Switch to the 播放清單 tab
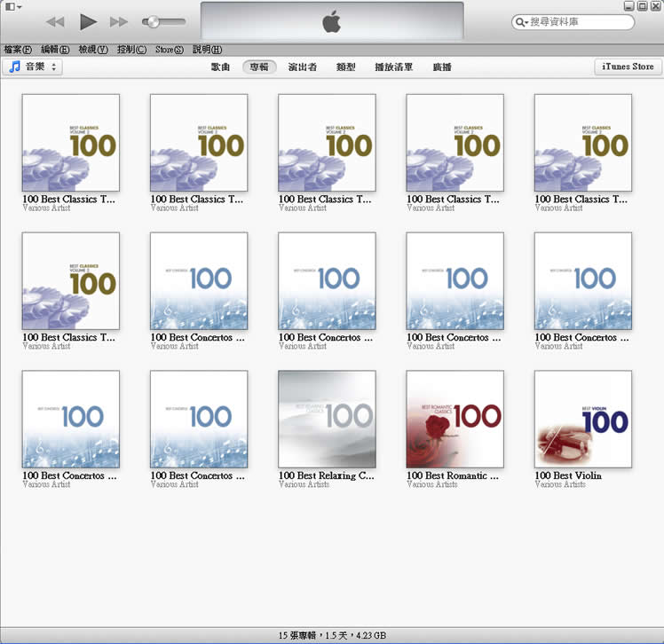664x644 pixels. (394, 67)
